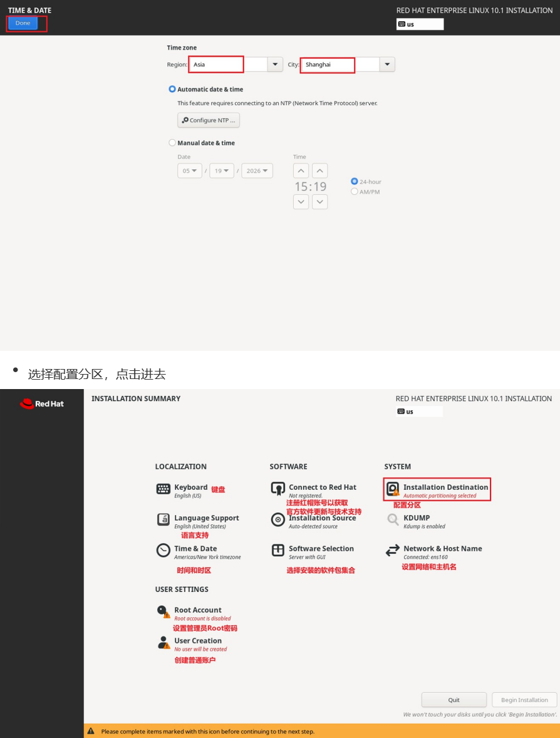Click 'No user will be created' text
The image size is (560, 738).
[200, 649]
